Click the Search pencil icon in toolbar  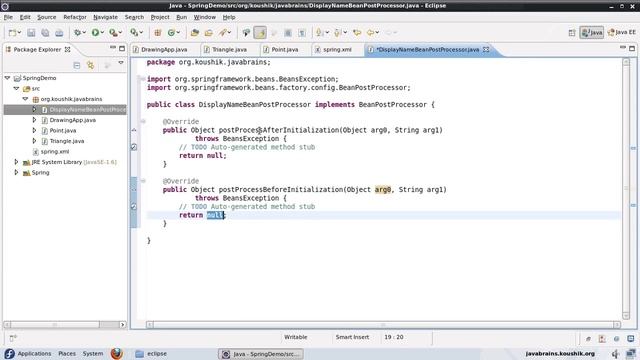pyautogui.click(x=223, y=33)
